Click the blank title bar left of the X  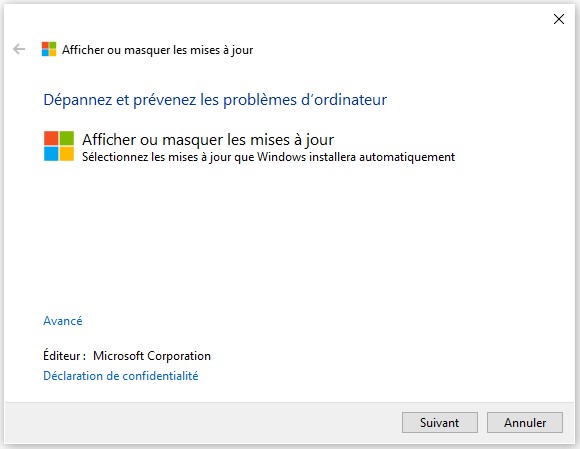[x=277, y=18]
